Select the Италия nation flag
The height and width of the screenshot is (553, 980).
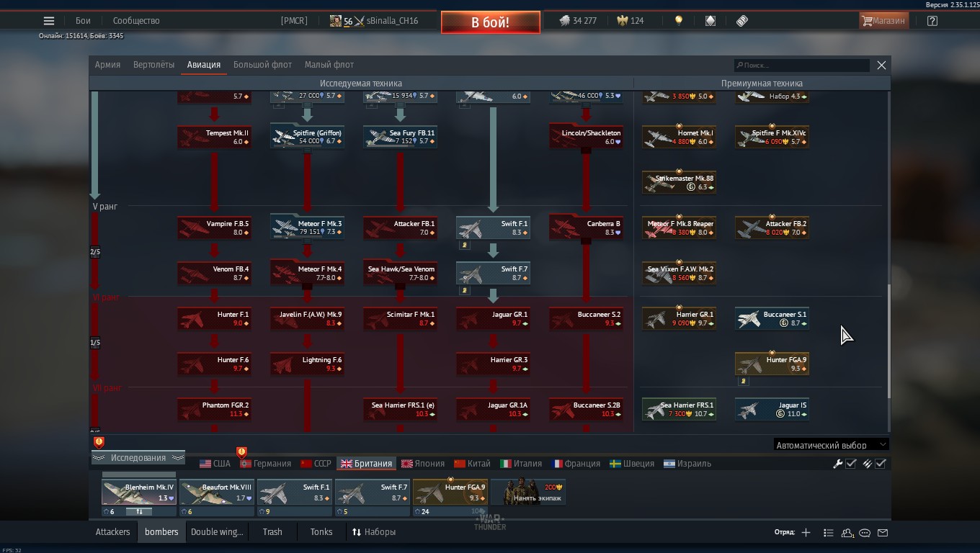pyautogui.click(x=521, y=464)
